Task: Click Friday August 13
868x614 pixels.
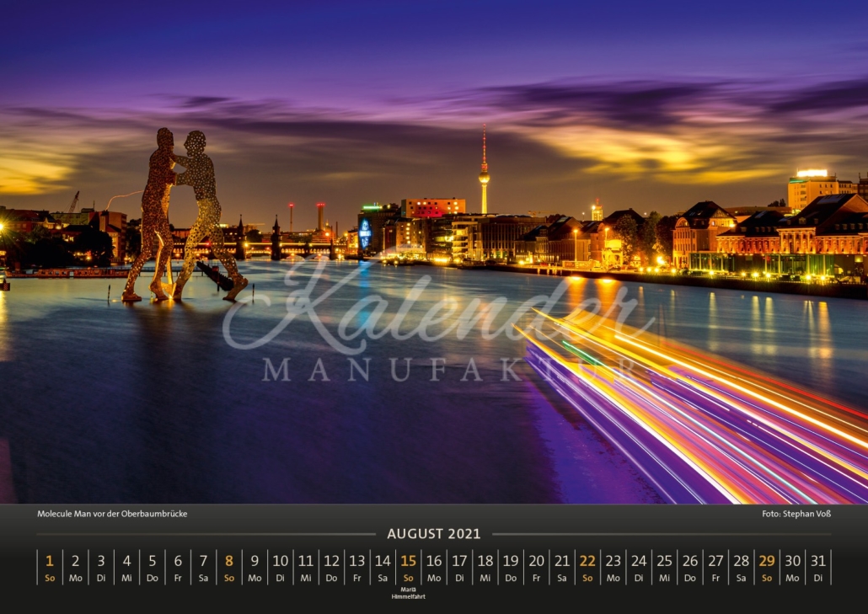Action: point(357,568)
